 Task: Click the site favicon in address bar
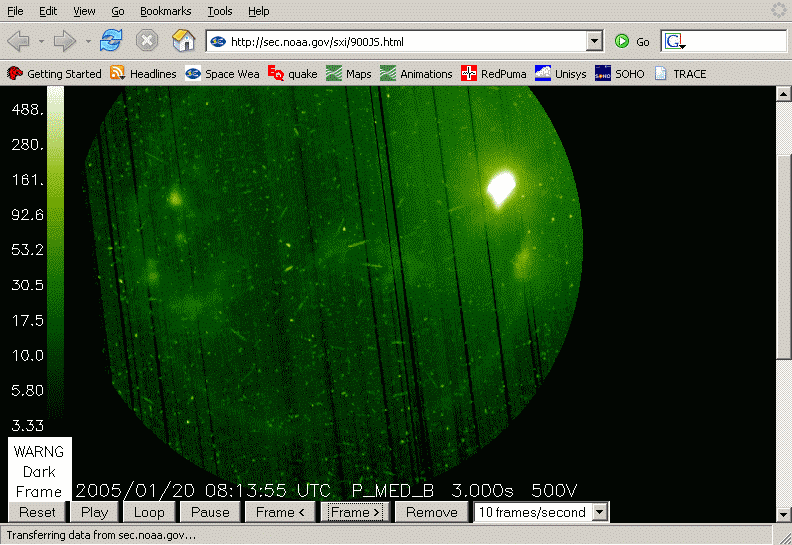(x=218, y=41)
